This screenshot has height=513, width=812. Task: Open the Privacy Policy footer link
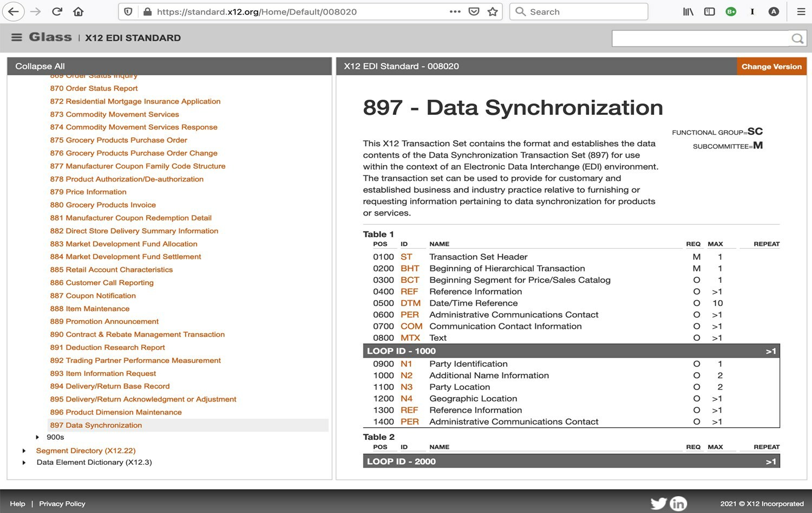point(62,504)
